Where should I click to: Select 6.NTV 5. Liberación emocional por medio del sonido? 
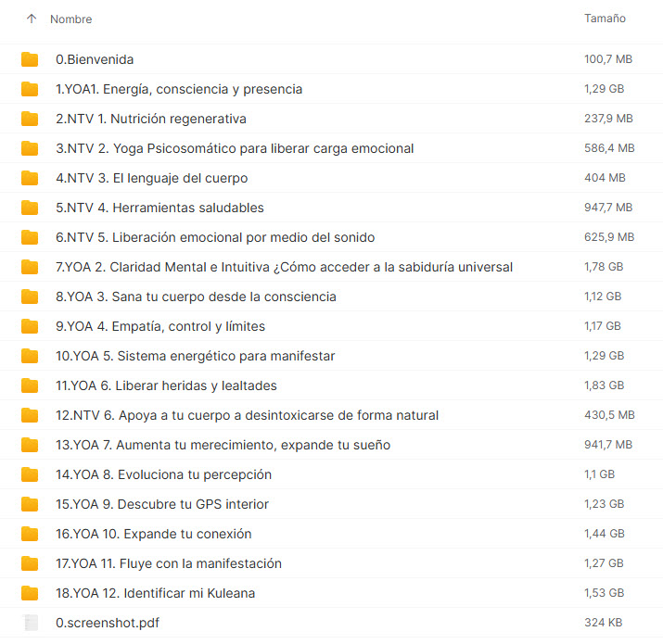coord(215,237)
